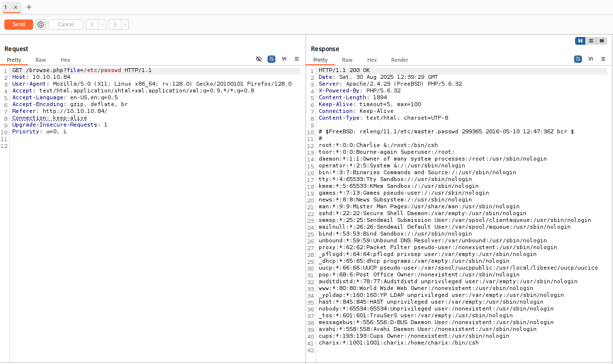
Task: Click the root passwd entry line
Action: point(379,145)
